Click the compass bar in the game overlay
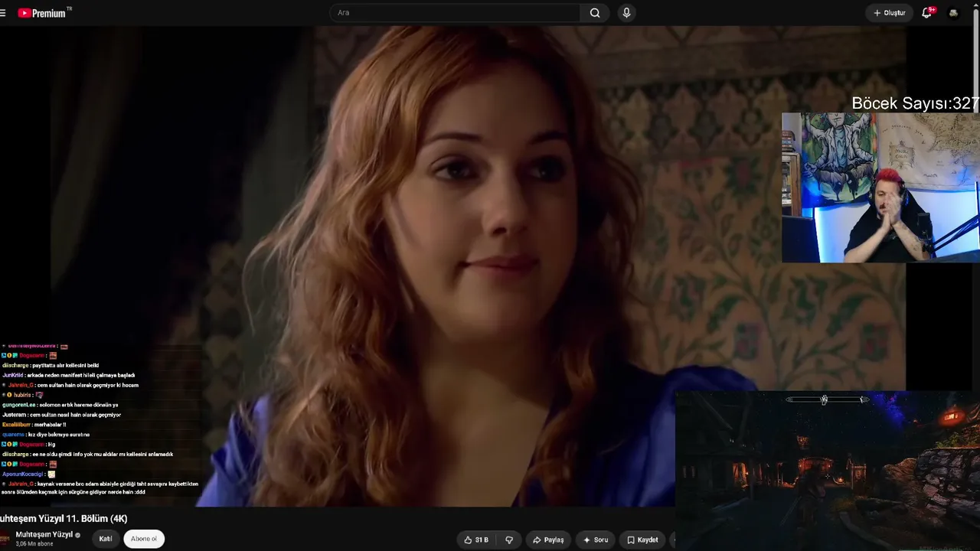The width and height of the screenshot is (980, 551). (828, 399)
